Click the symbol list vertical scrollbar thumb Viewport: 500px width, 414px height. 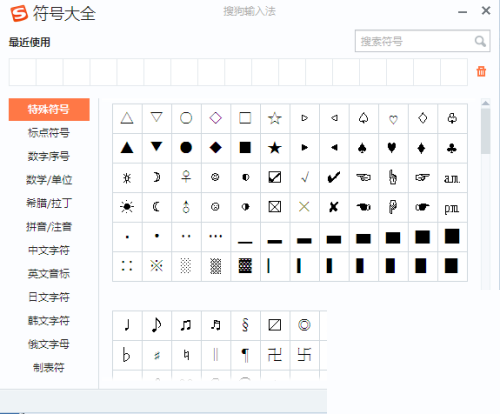click(x=486, y=131)
